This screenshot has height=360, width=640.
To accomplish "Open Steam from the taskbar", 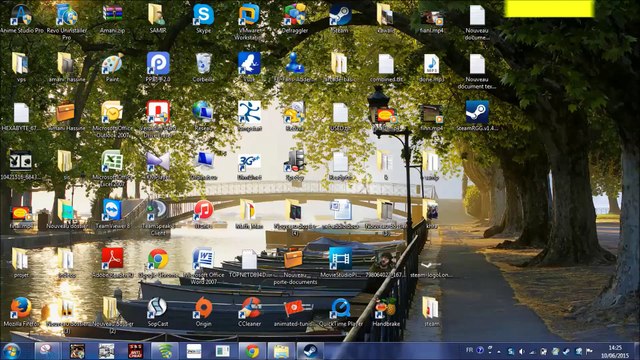I will pyautogui.click(x=310, y=351).
